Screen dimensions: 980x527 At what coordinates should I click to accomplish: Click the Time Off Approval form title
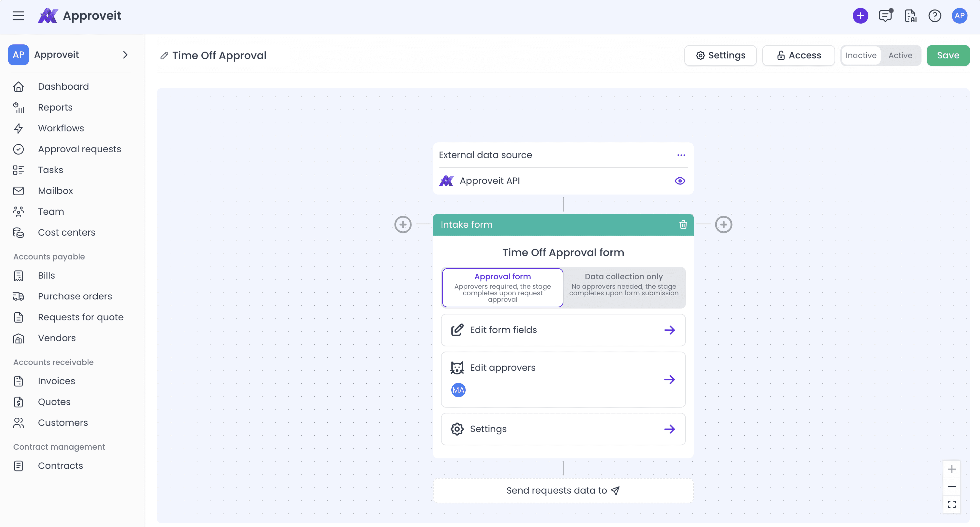[563, 252]
